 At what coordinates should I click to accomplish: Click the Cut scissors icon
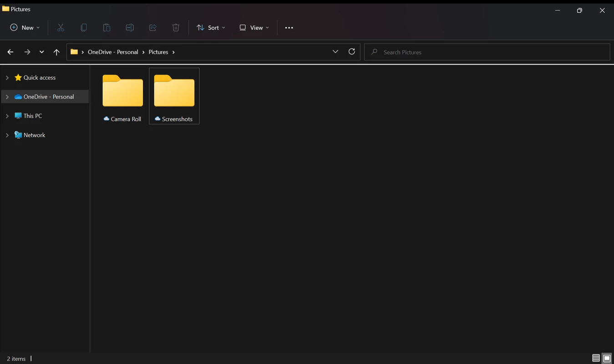coord(61,28)
